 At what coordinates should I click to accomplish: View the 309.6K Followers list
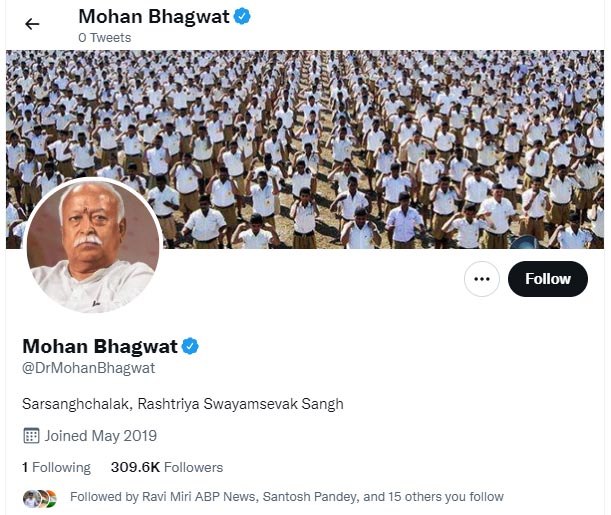click(167, 467)
